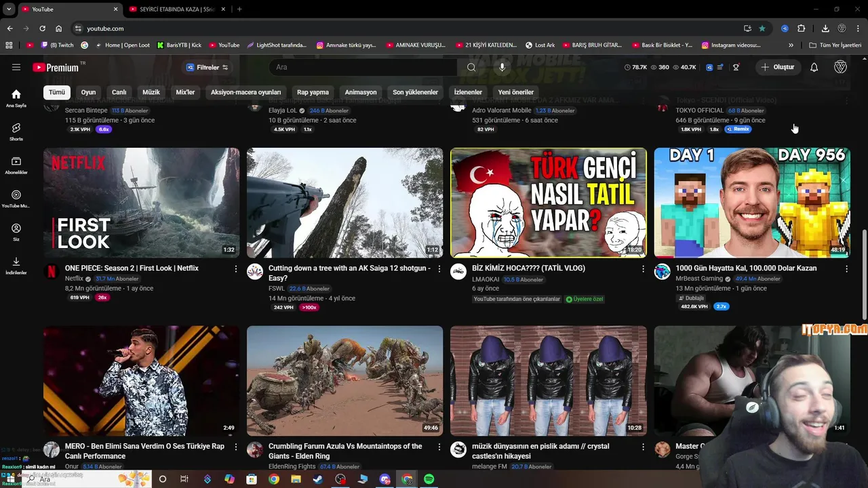The height and width of the screenshot is (488, 868).
Task: Open the Lost Ark bookmark
Action: 540,45
